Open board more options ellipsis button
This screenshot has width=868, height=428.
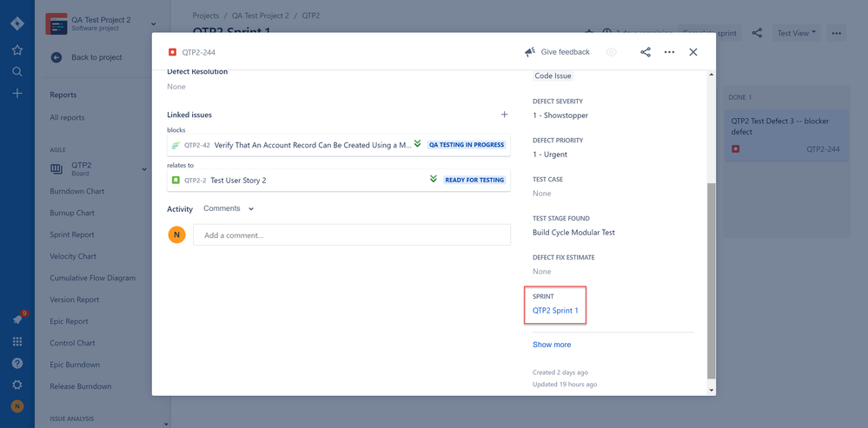click(837, 33)
